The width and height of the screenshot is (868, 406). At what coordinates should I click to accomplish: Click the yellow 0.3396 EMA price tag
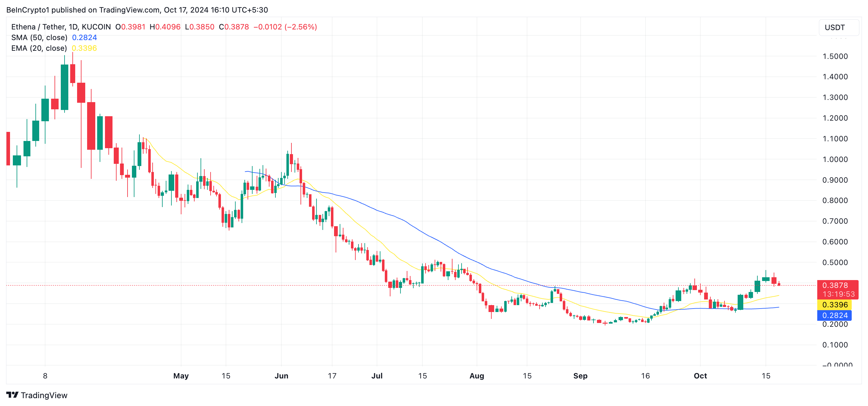point(835,304)
